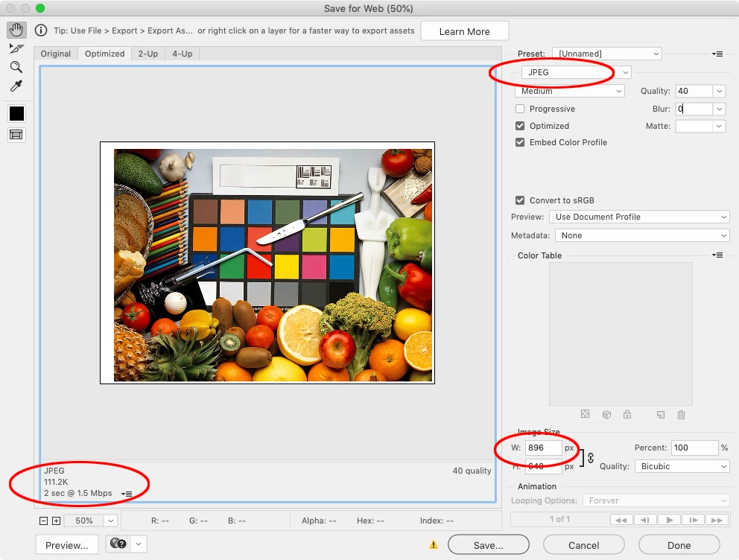Click the trash icon in Color Table
The width and height of the screenshot is (739, 560).
(x=681, y=415)
